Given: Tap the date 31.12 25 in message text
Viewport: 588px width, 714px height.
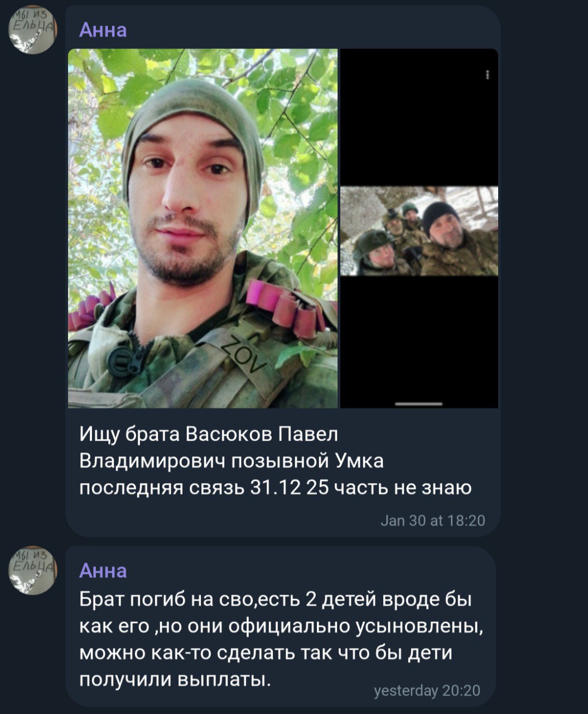Looking at the screenshot, I should 290,488.
